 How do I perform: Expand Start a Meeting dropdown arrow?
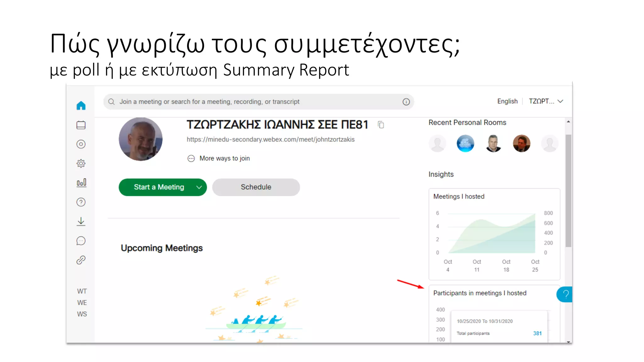tap(199, 187)
